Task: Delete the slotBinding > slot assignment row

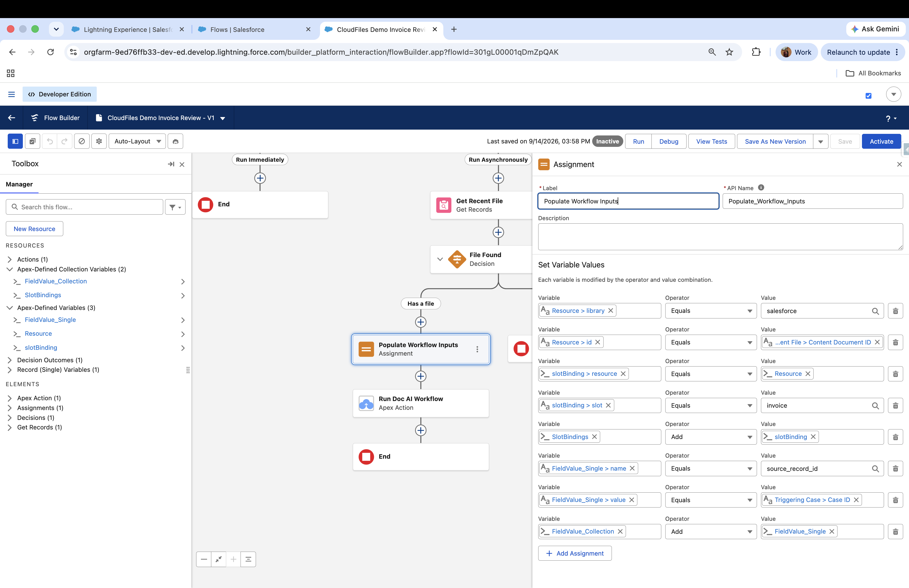Action: click(x=895, y=406)
